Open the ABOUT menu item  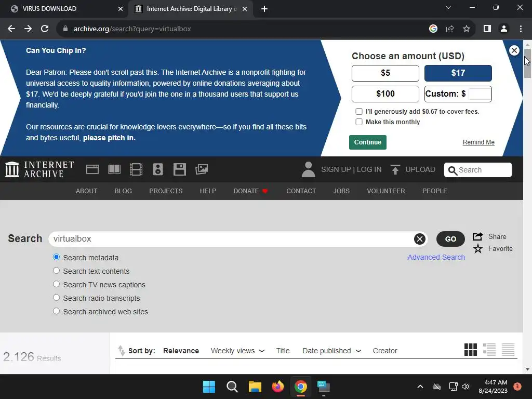click(87, 191)
